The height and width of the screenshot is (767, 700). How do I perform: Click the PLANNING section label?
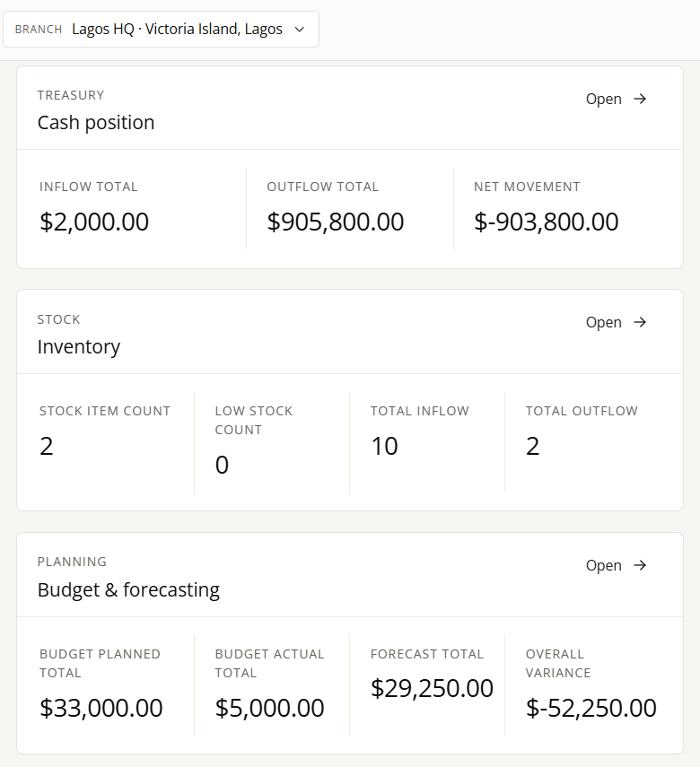click(72, 562)
